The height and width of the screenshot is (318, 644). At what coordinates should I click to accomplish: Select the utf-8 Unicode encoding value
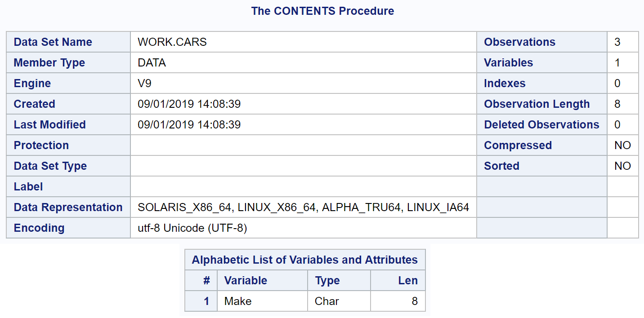tap(192, 228)
